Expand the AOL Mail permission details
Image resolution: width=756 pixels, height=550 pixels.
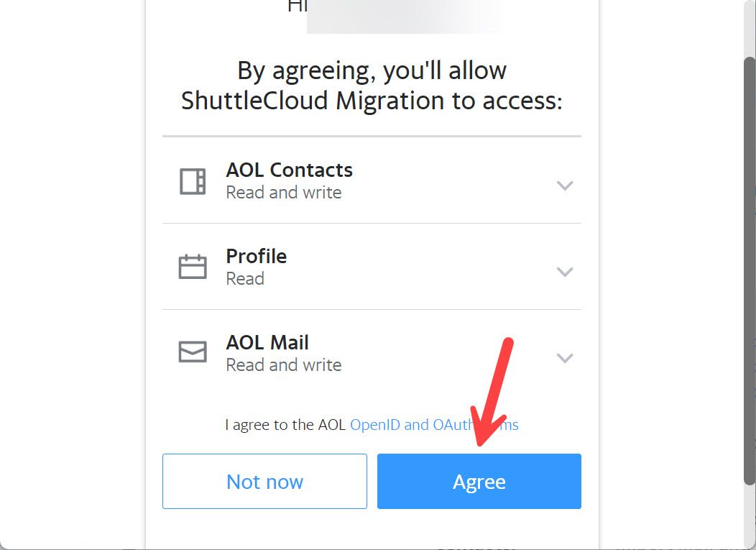click(565, 357)
